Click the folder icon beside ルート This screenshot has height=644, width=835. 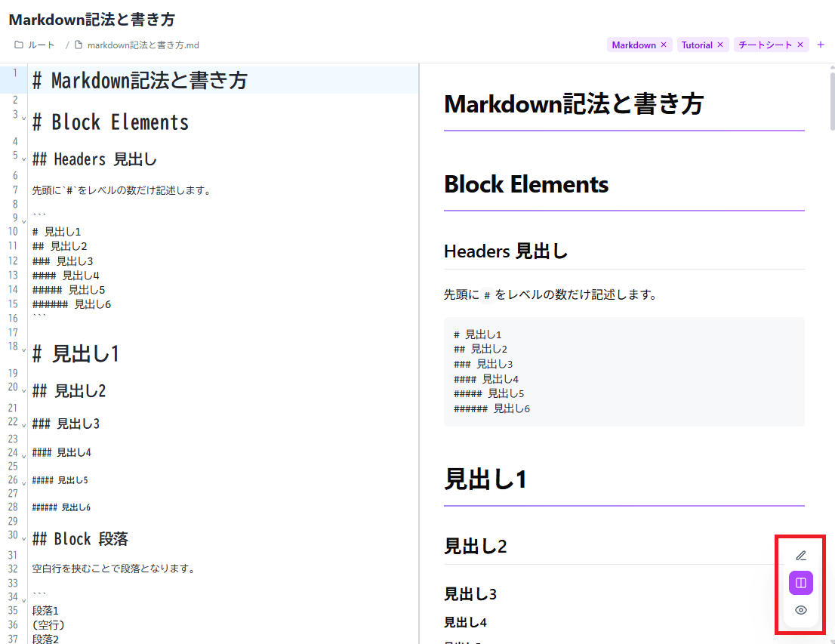[19, 45]
